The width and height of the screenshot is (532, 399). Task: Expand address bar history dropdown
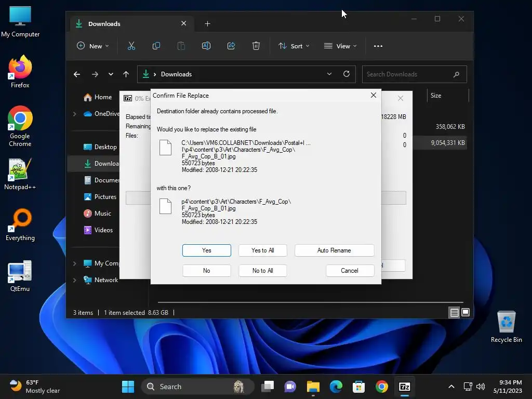329,74
